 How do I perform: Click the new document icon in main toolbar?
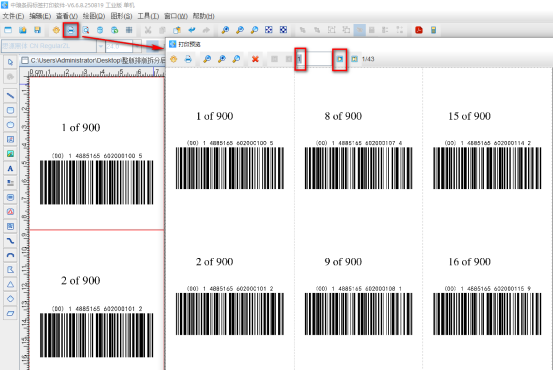[8, 30]
